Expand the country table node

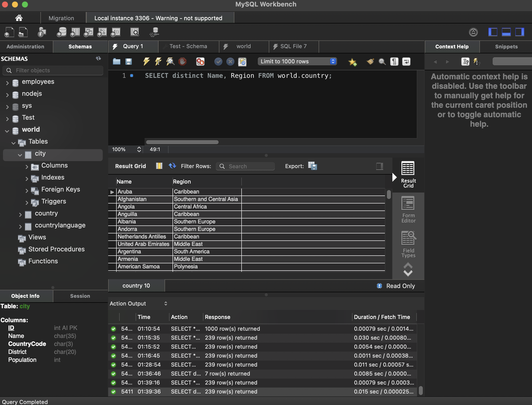[20, 214]
